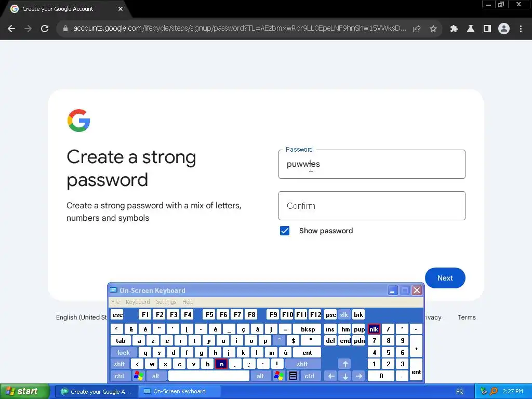Open the Windows start menu
This screenshot has height=399, width=532.
pyautogui.click(x=25, y=392)
